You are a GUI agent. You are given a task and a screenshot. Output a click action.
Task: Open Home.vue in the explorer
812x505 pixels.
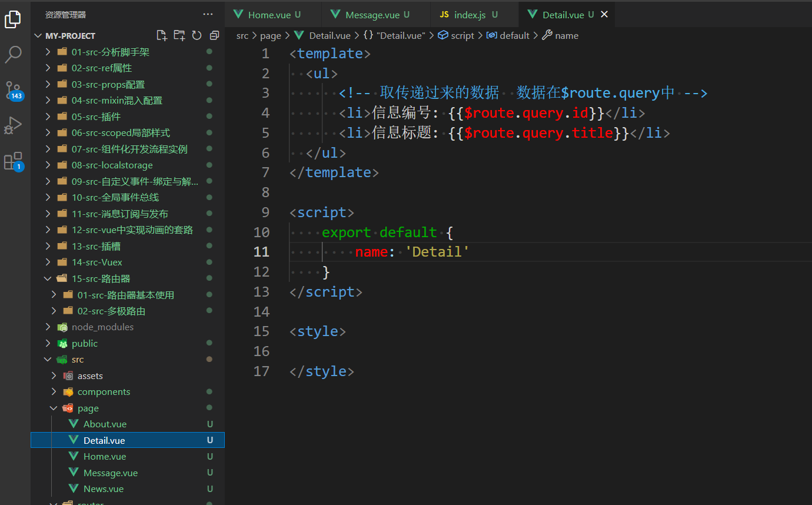coord(128,457)
